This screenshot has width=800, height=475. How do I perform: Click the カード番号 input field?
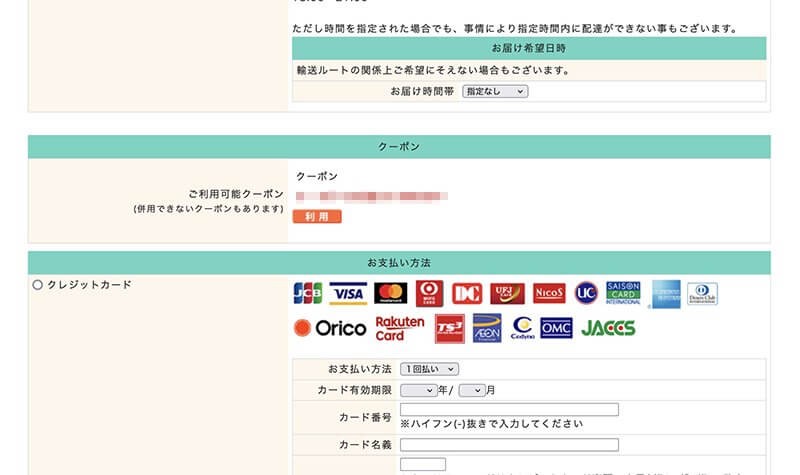tap(509, 410)
